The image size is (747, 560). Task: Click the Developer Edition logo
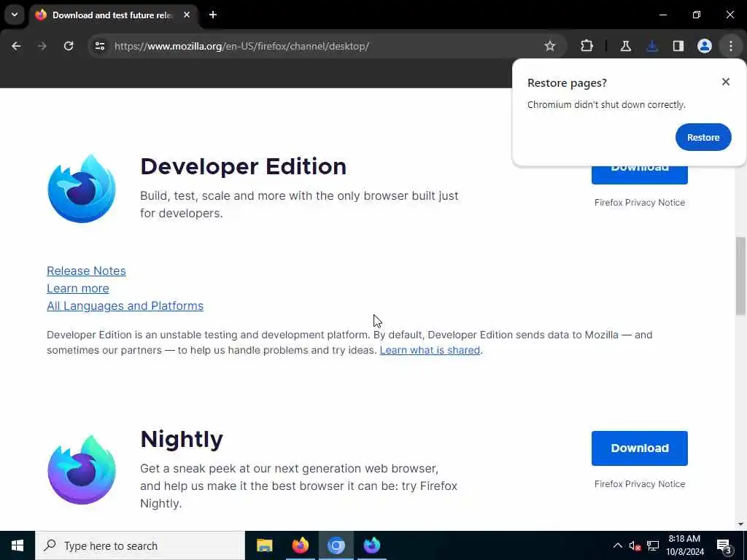(x=82, y=189)
